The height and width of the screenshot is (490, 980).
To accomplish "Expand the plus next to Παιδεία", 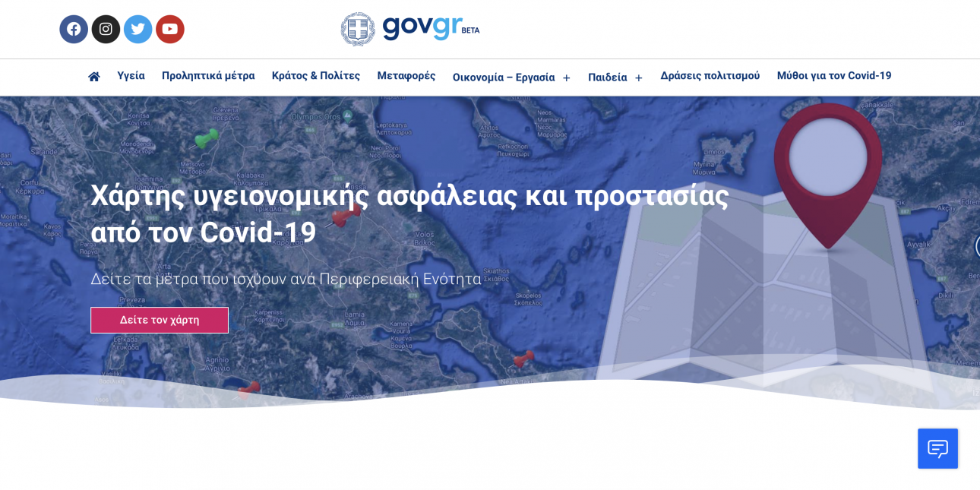I will (x=639, y=78).
